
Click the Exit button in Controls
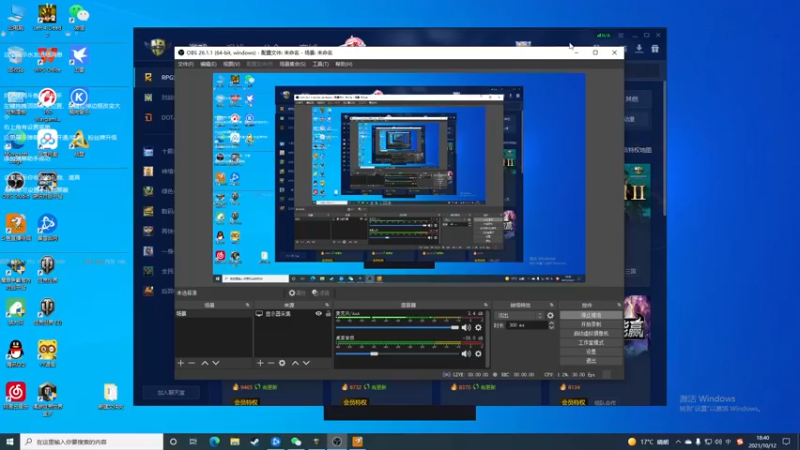[591, 361]
